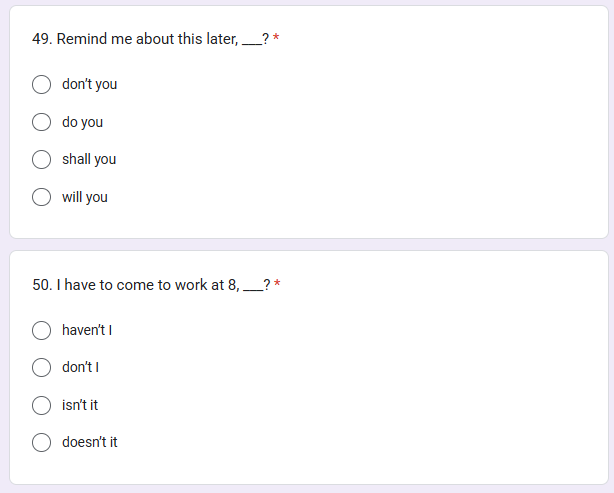The image size is (614, 493).
Task: Click the red required asterisk on question 50
Action: pos(277,283)
